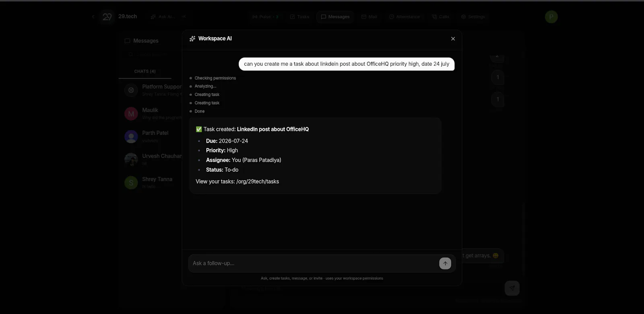Click Urvesh Chauhan's avatar photo

tap(131, 160)
